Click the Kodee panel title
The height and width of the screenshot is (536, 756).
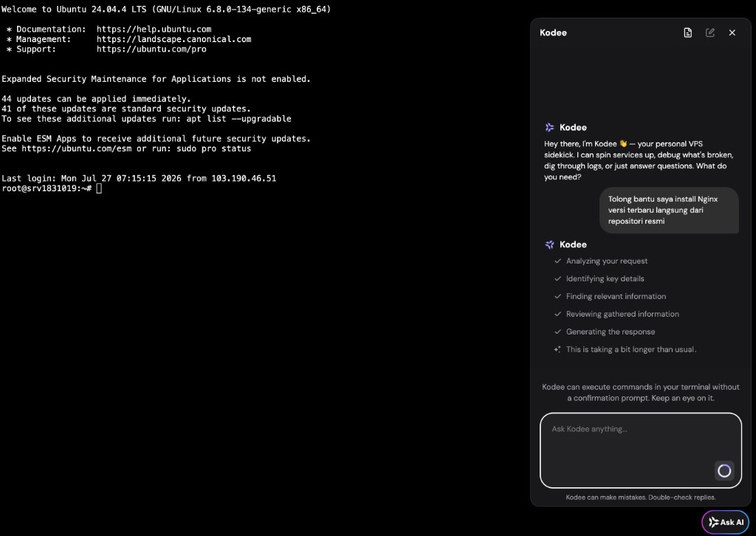(x=553, y=32)
